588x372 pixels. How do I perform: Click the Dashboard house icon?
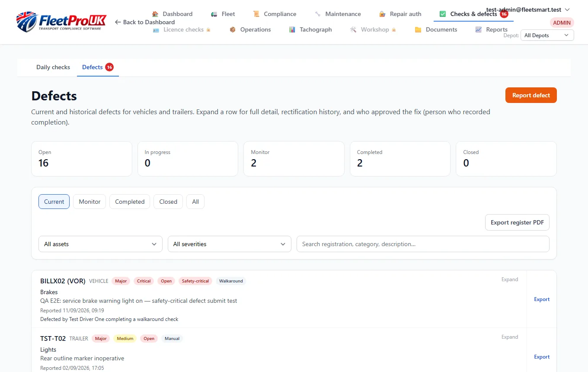pos(155,14)
